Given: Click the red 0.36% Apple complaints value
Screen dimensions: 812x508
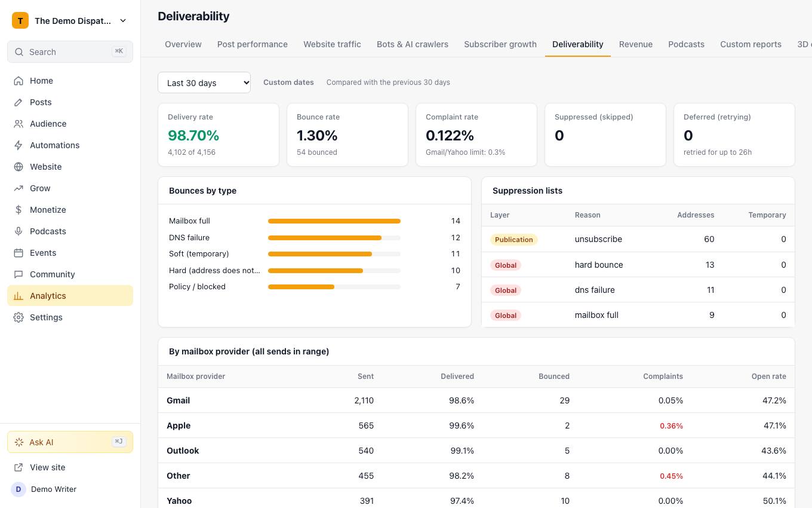Looking at the screenshot, I should [671, 426].
